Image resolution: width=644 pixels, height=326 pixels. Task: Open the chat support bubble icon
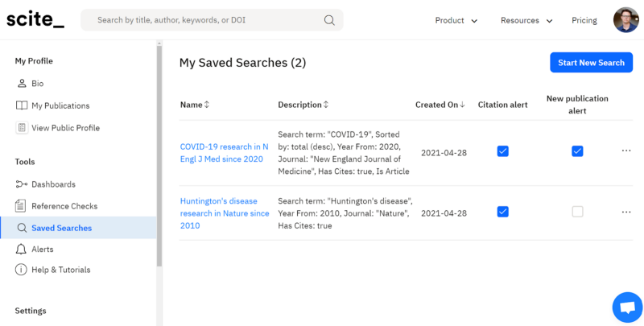point(626,307)
